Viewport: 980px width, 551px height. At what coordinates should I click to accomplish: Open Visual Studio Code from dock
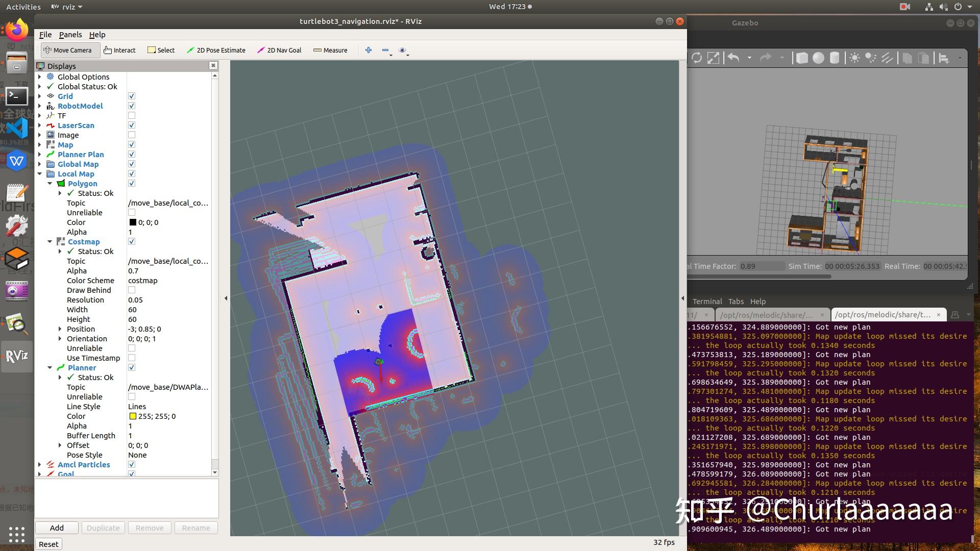coord(17,128)
